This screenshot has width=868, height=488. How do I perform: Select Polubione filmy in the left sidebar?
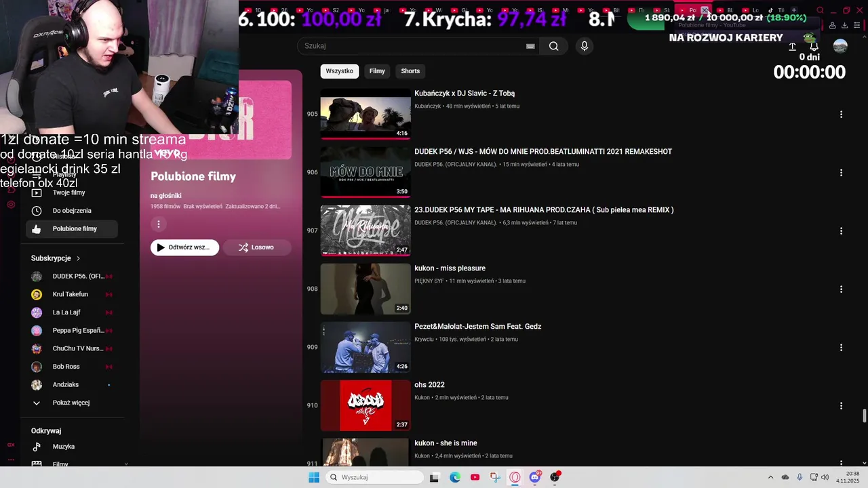click(x=71, y=229)
